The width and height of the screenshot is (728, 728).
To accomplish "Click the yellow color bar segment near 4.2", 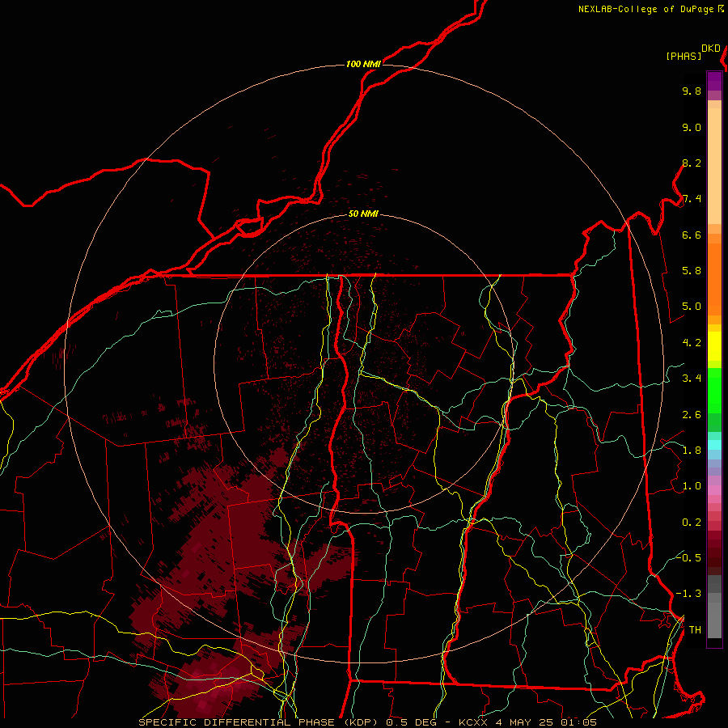I will coord(714,346).
